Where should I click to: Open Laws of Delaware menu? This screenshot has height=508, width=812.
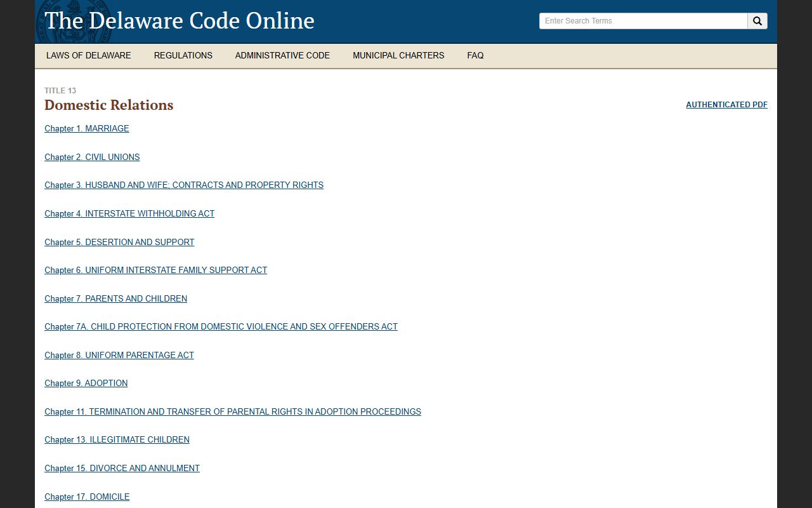point(89,55)
